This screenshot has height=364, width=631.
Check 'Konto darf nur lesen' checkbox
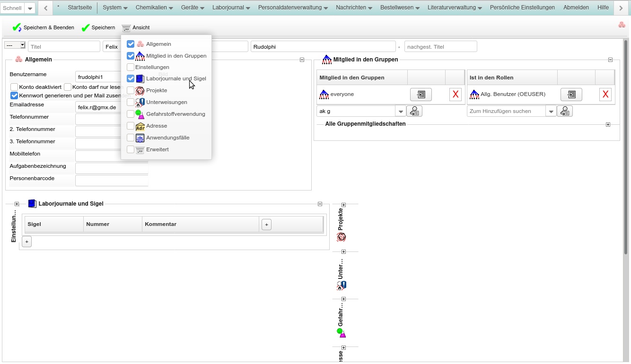pos(68,87)
